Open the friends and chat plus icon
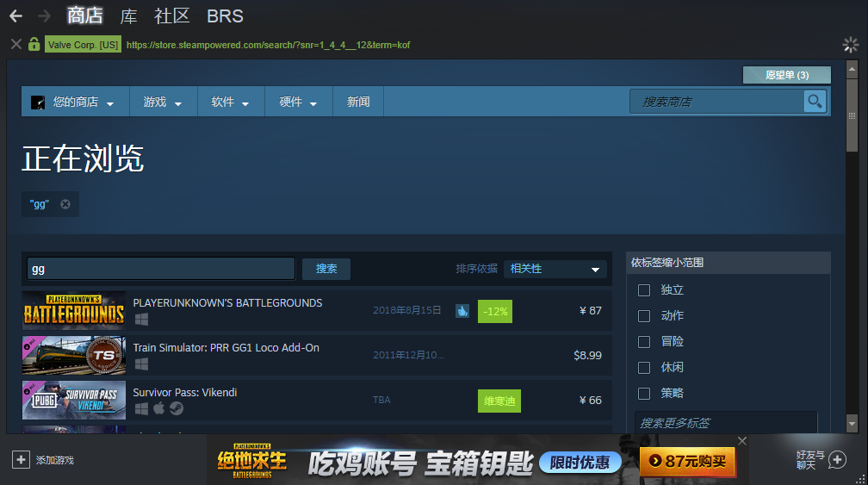This screenshot has height=485, width=868. click(x=838, y=459)
